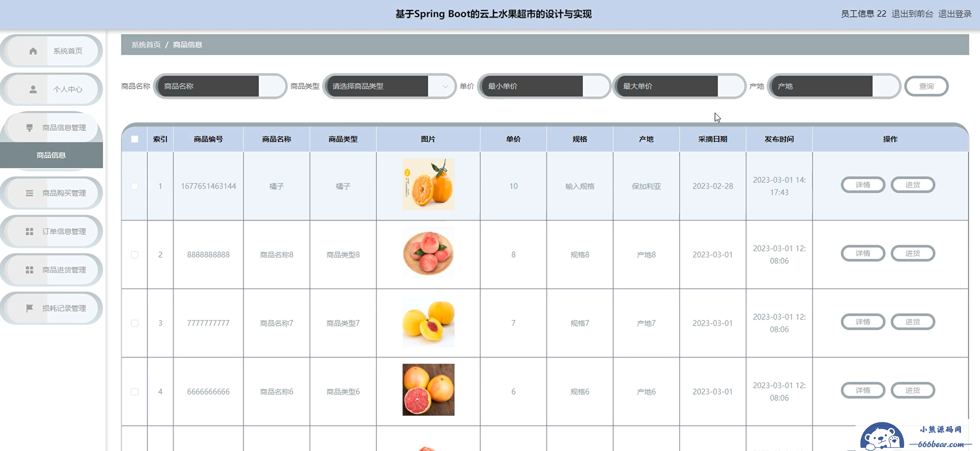Click the list icon beside 商品购买管理
980x451 pixels.
coord(29,193)
